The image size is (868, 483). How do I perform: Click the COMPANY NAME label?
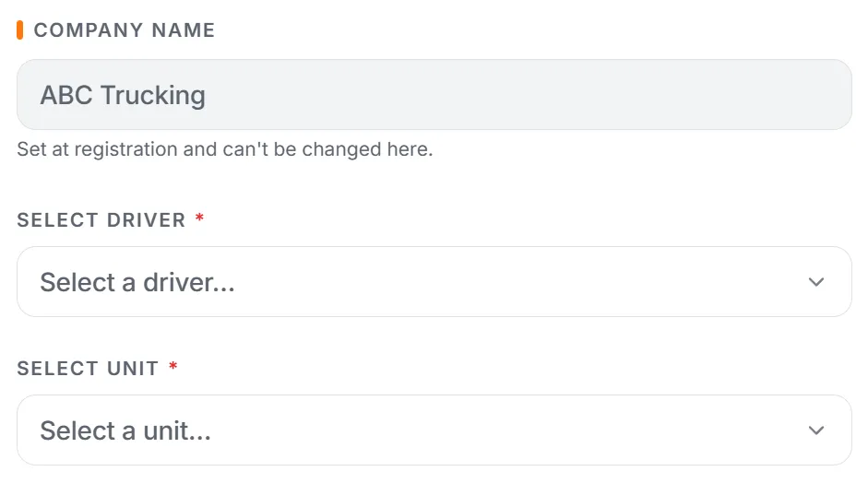point(124,29)
